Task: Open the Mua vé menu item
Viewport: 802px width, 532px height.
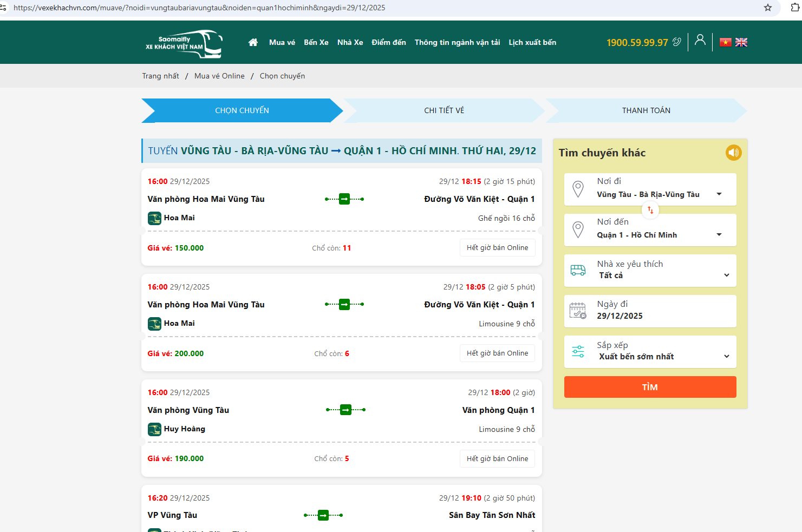Action: pyautogui.click(x=282, y=42)
